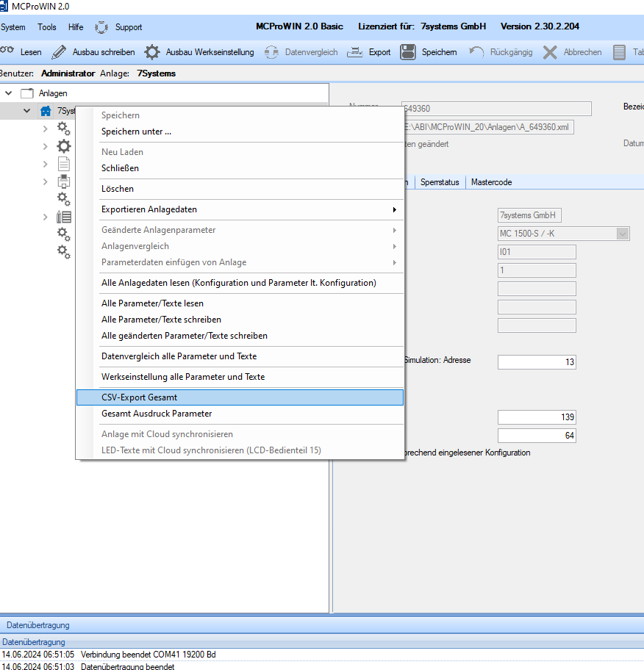Screen dimensions: 644x670
Task: Choose Alle Anlagedaten lesen menu entry
Action: tap(240, 283)
